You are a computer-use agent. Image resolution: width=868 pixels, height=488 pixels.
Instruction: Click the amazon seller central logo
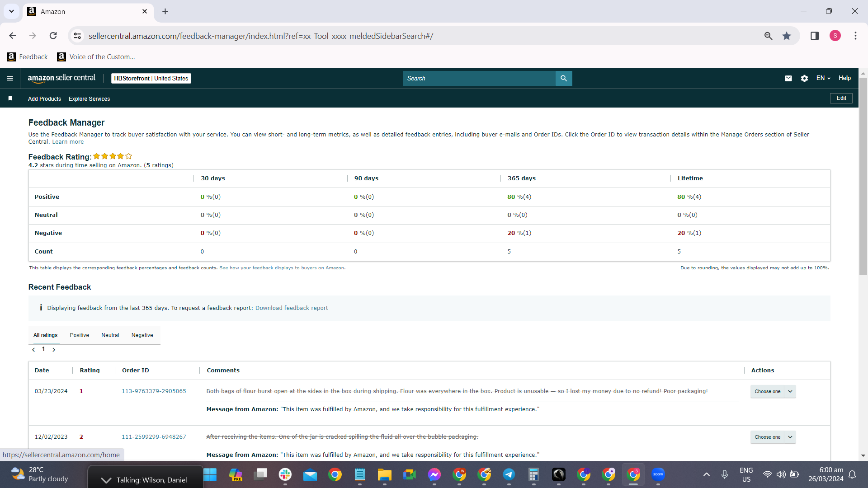point(61,78)
